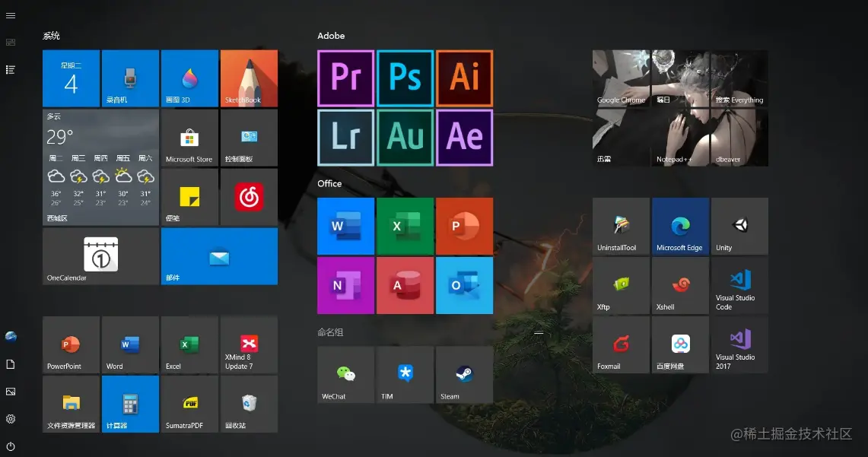Open the Xftp tile
The height and width of the screenshot is (457, 868).
pyautogui.click(x=621, y=285)
